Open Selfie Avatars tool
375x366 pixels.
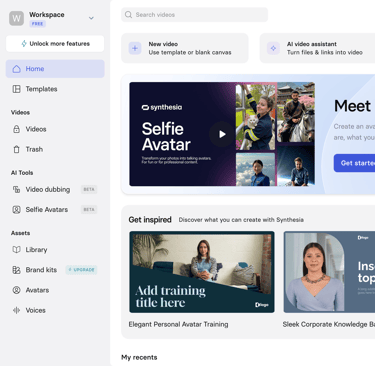55,209
